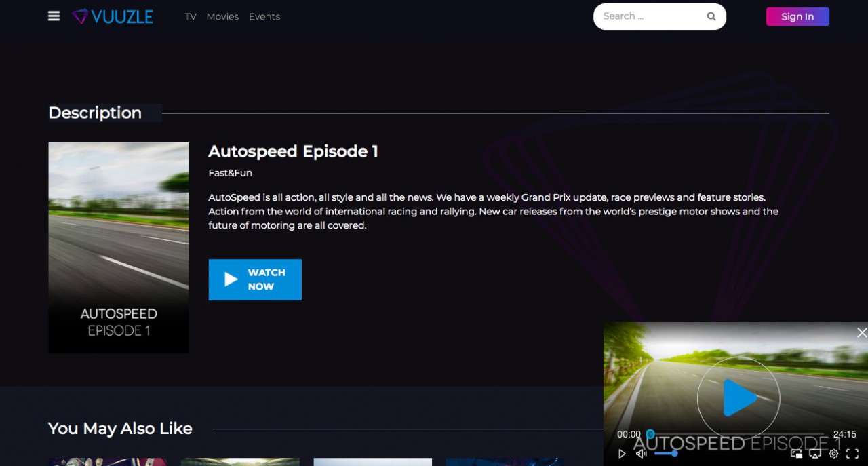Click the Autospeed Episode 1 poster thumbnail

(x=119, y=247)
